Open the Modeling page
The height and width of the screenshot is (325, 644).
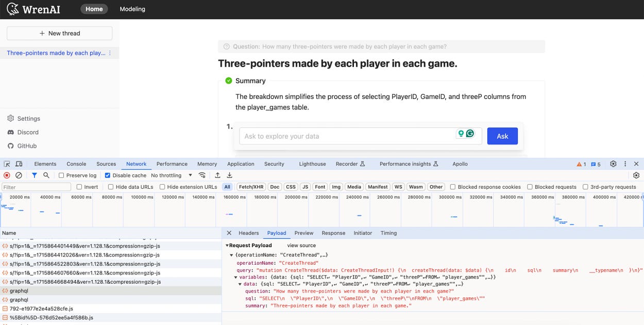(x=132, y=9)
